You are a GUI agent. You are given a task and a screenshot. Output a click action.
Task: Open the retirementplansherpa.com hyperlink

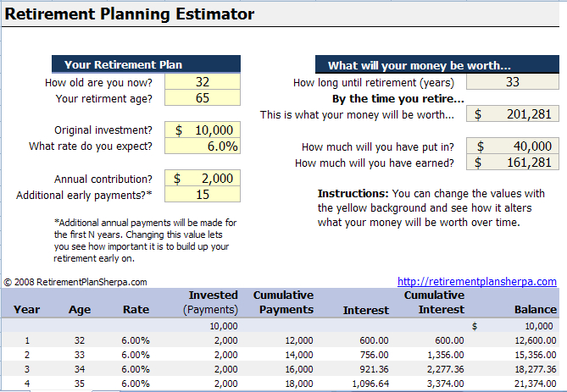(477, 281)
